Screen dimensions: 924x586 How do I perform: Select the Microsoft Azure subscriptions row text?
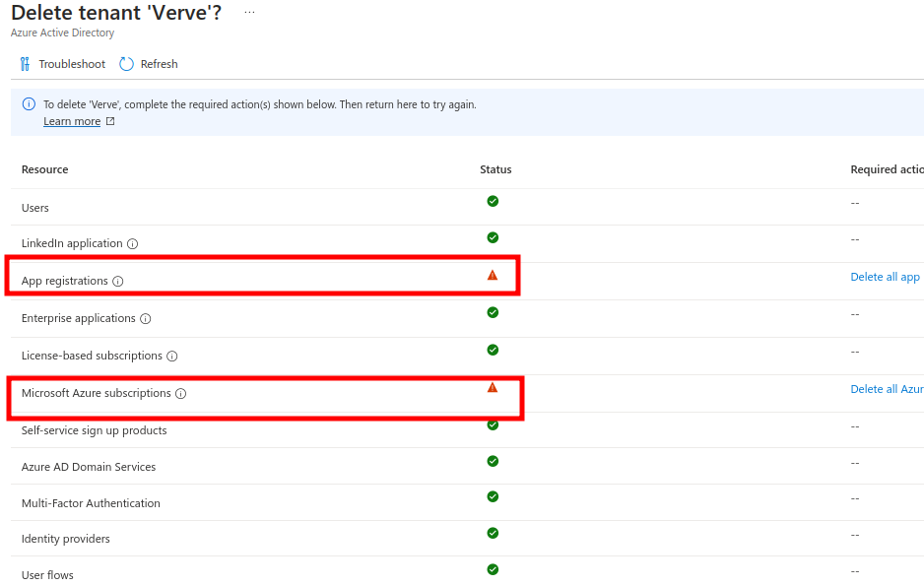tap(97, 393)
